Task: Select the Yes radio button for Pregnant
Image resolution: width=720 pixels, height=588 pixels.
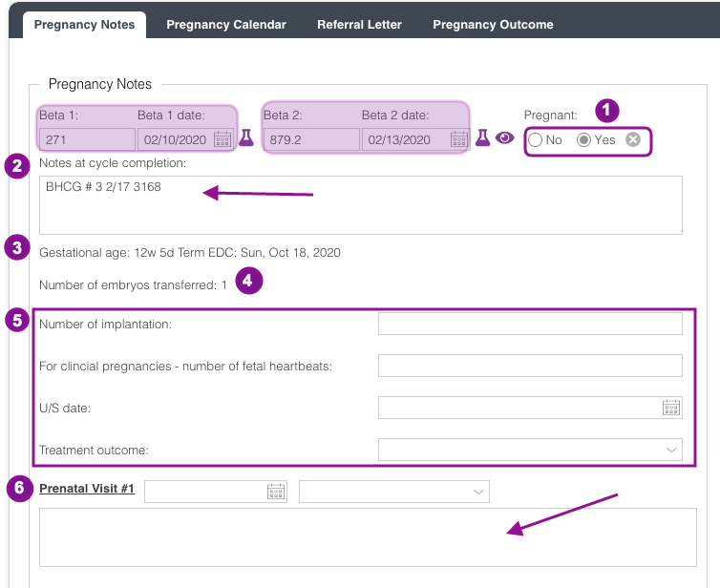Action: coord(583,140)
